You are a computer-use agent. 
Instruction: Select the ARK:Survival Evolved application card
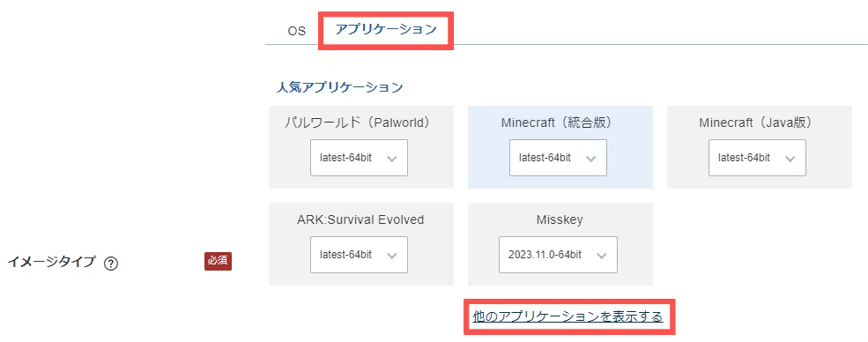(x=361, y=244)
